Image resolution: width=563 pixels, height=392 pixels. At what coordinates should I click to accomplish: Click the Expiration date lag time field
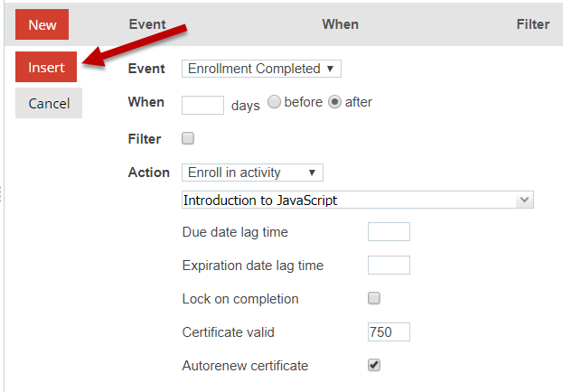point(389,266)
